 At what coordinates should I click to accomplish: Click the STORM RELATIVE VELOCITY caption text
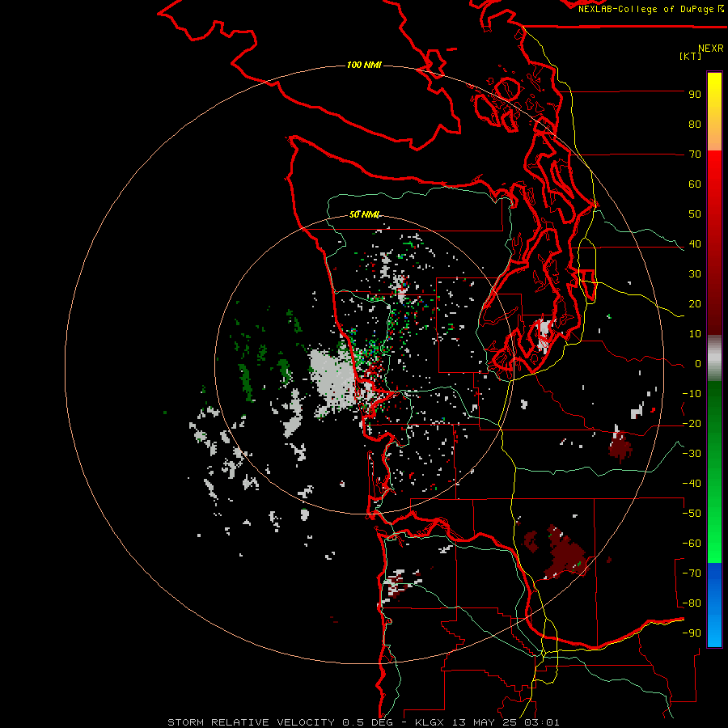(251, 722)
